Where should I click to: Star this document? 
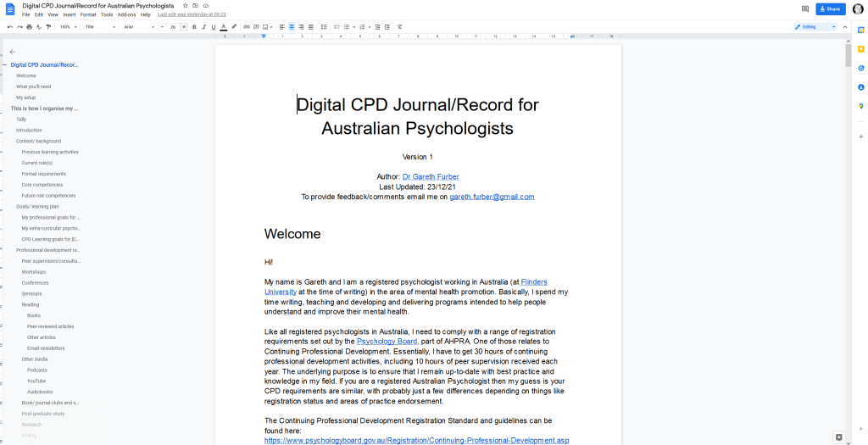(x=186, y=6)
